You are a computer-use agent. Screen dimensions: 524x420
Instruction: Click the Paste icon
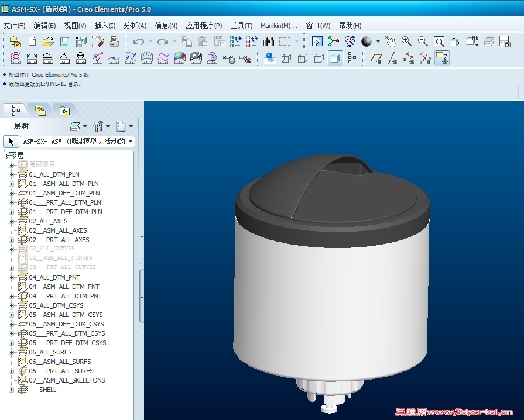coord(203,42)
